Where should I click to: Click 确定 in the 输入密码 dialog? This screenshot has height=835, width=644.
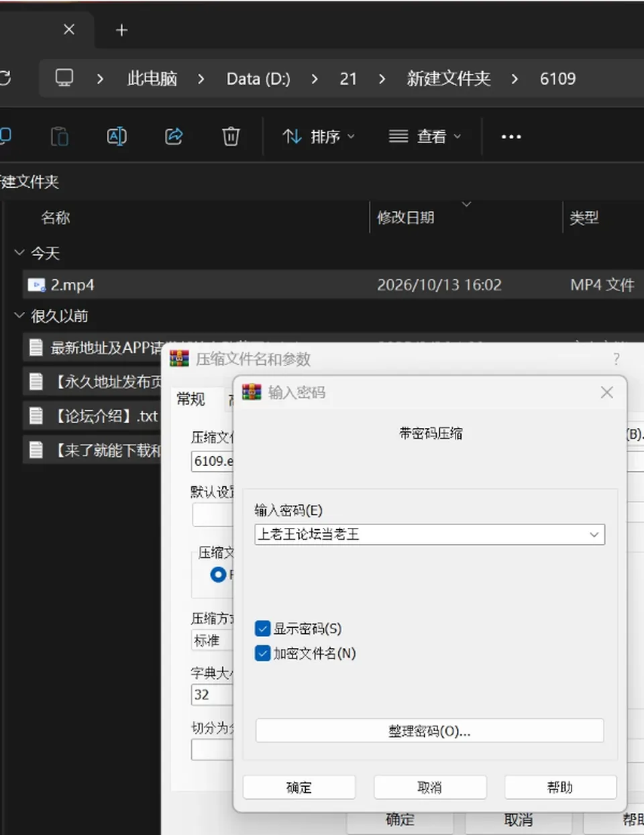tap(299, 787)
